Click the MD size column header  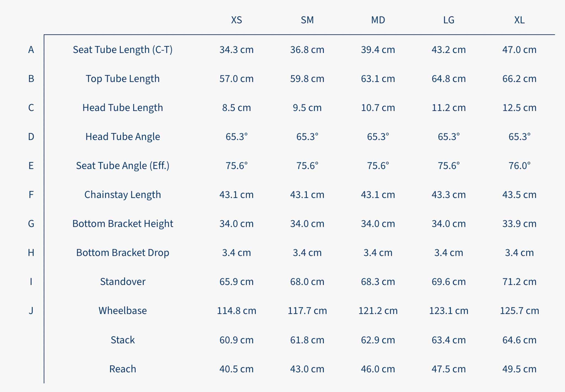[378, 20]
